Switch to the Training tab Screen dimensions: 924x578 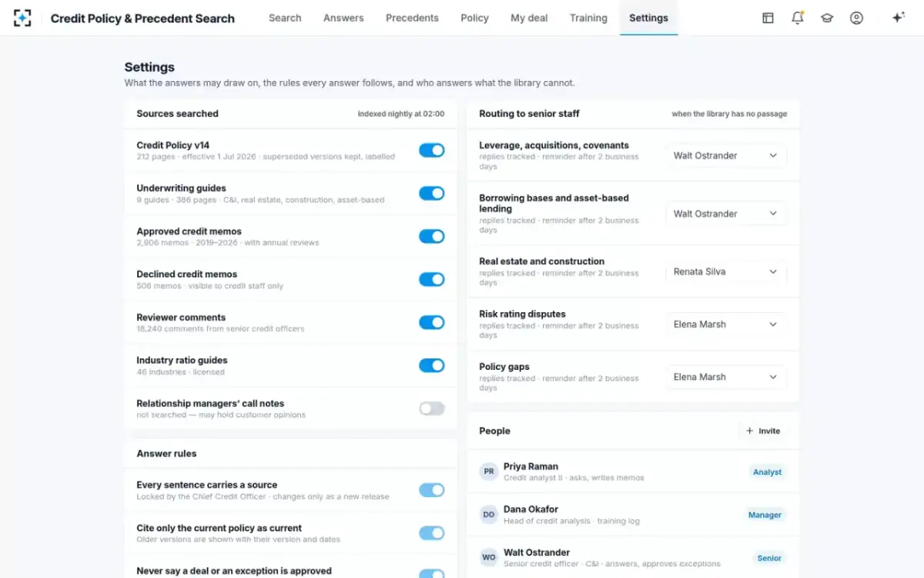pyautogui.click(x=588, y=18)
